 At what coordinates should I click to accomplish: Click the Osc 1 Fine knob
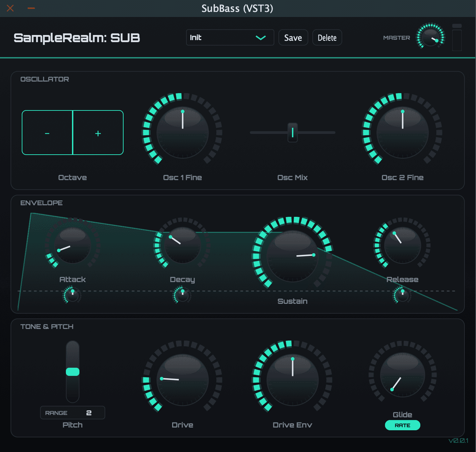coord(182,132)
